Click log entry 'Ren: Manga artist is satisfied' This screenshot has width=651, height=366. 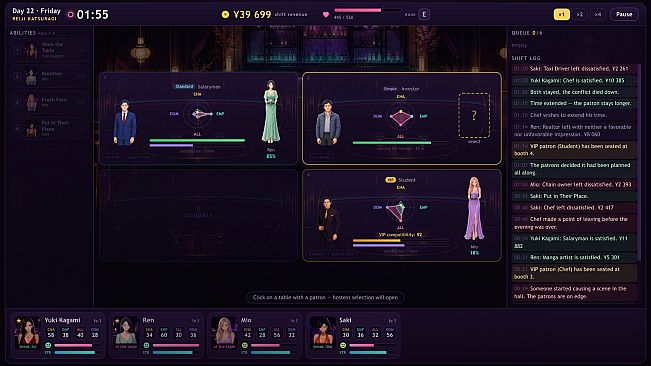point(575,257)
